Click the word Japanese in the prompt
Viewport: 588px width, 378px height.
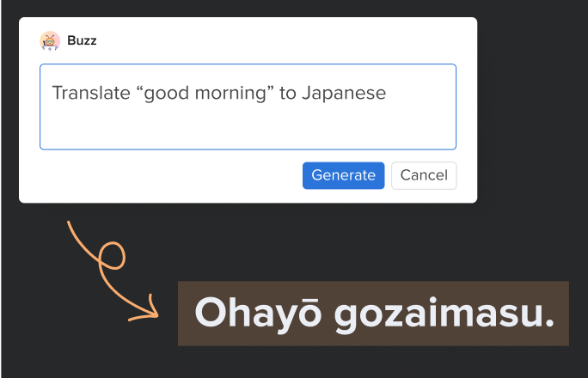click(344, 94)
